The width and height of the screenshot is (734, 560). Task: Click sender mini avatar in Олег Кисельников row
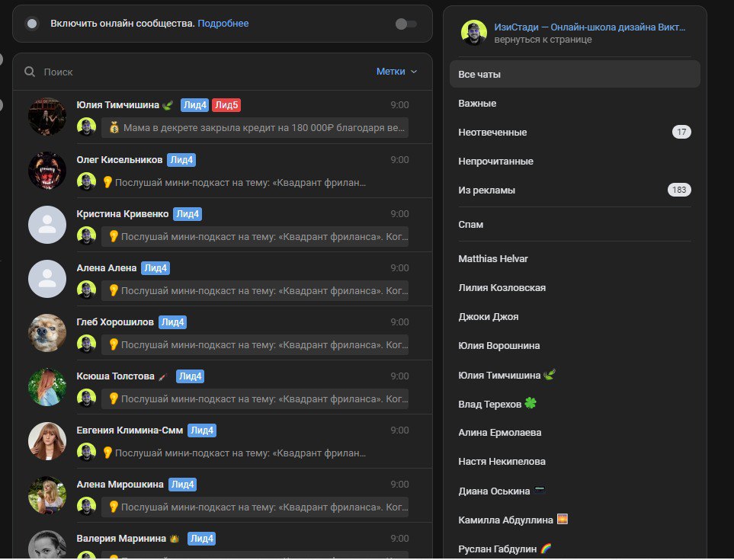coord(87,181)
